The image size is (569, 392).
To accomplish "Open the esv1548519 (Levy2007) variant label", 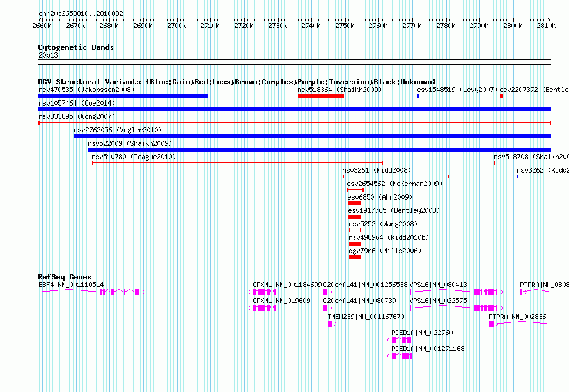I will tap(457, 90).
